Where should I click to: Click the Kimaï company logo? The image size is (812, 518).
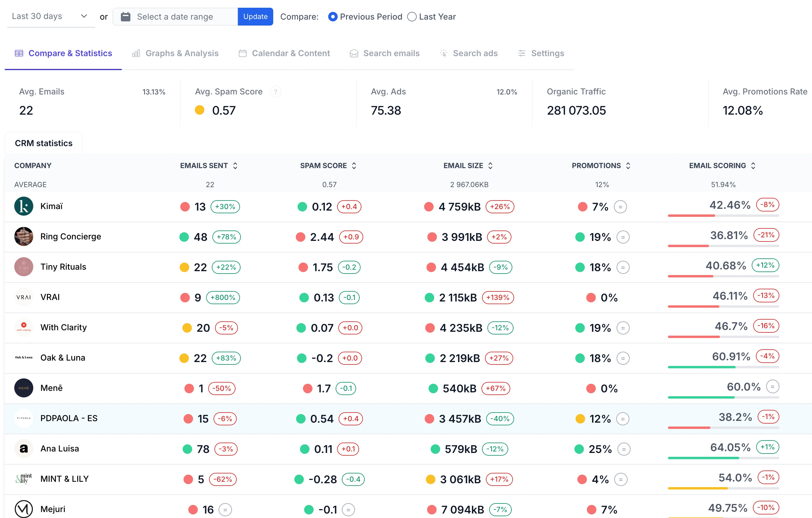click(23, 206)
